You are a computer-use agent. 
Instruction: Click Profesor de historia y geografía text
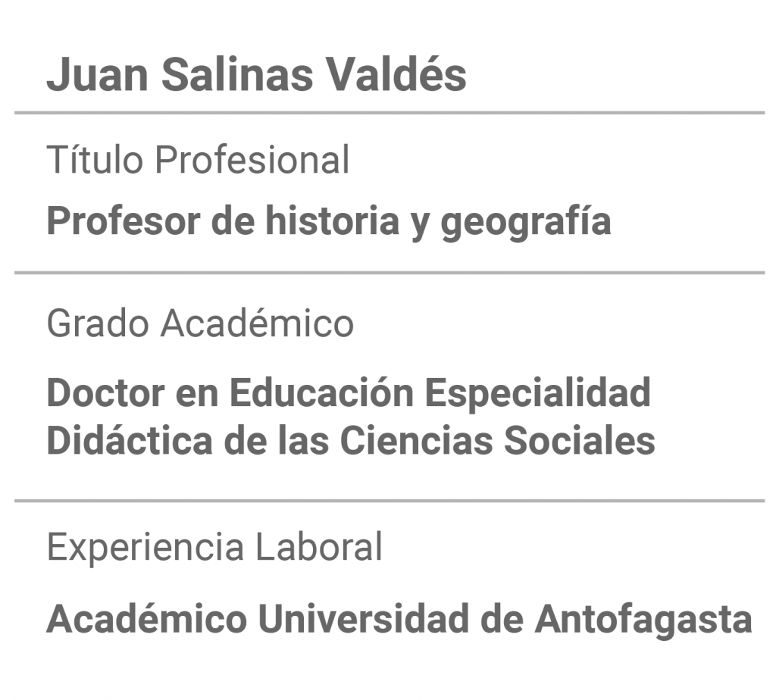(329, 221)
